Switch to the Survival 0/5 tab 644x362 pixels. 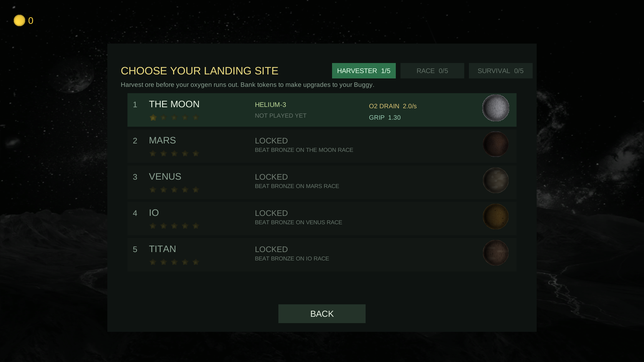pyautogui.click(x=501, y=71)
